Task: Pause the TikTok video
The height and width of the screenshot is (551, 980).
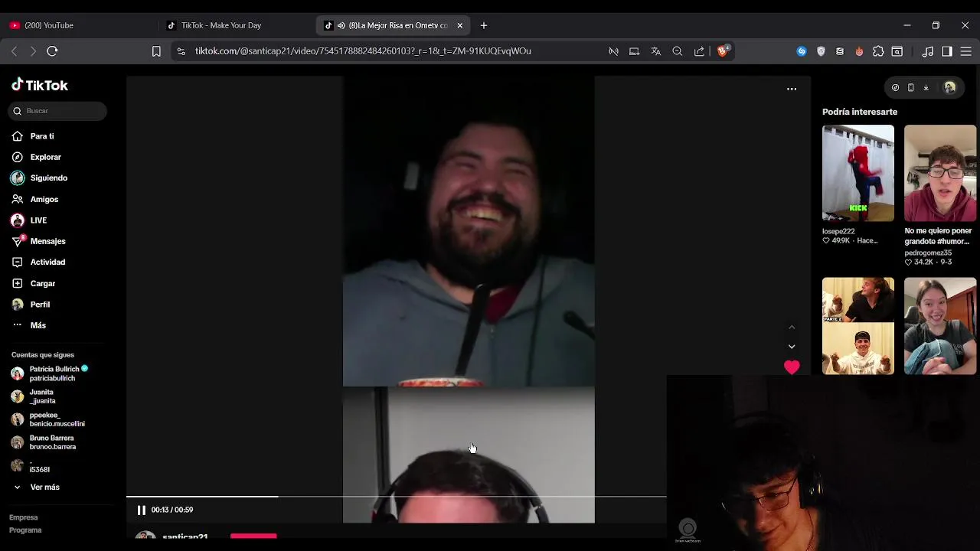Action: point(141,510)
